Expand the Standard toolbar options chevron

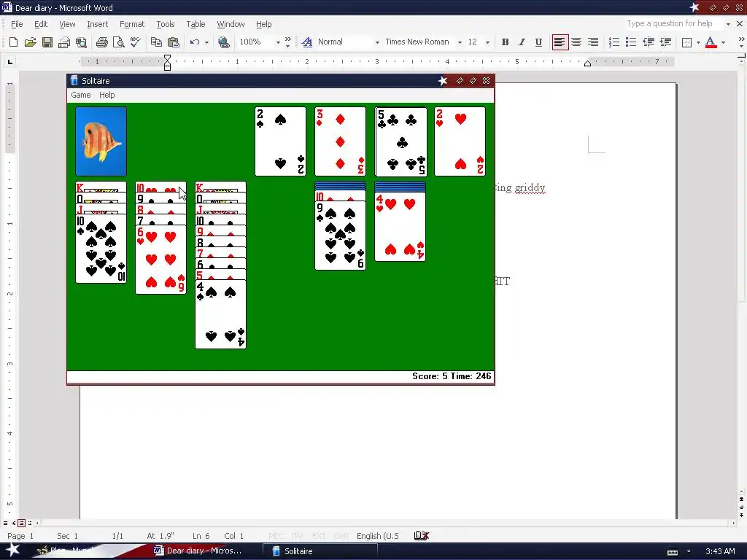[x=287, y=42]
